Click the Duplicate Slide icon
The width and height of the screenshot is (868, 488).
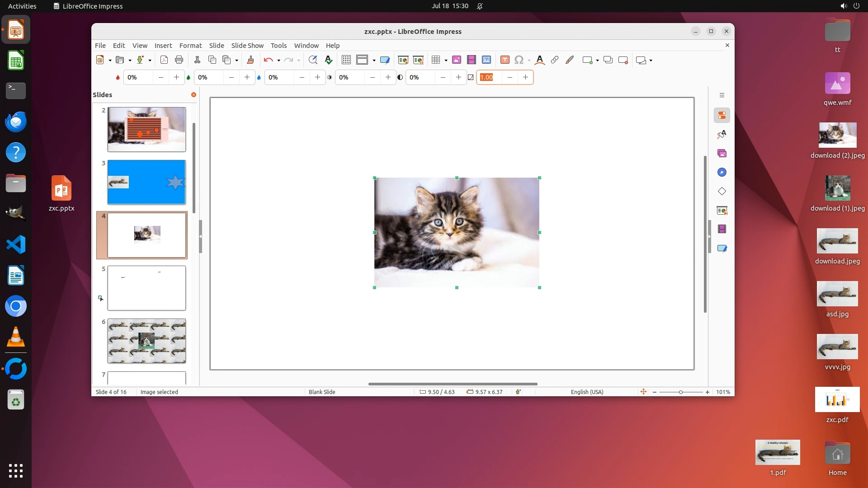[608, 60]
